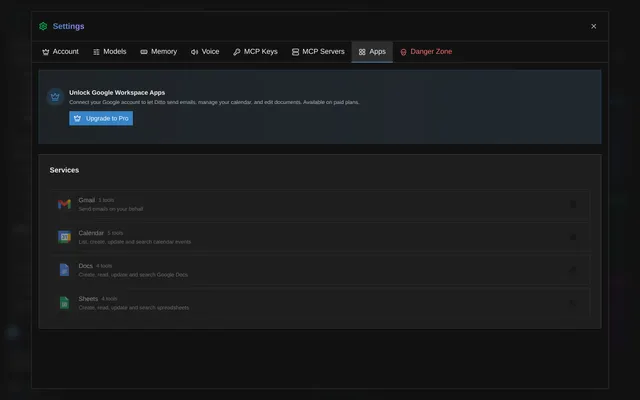Click Calendar's 5 tools label

coord(115,233)
